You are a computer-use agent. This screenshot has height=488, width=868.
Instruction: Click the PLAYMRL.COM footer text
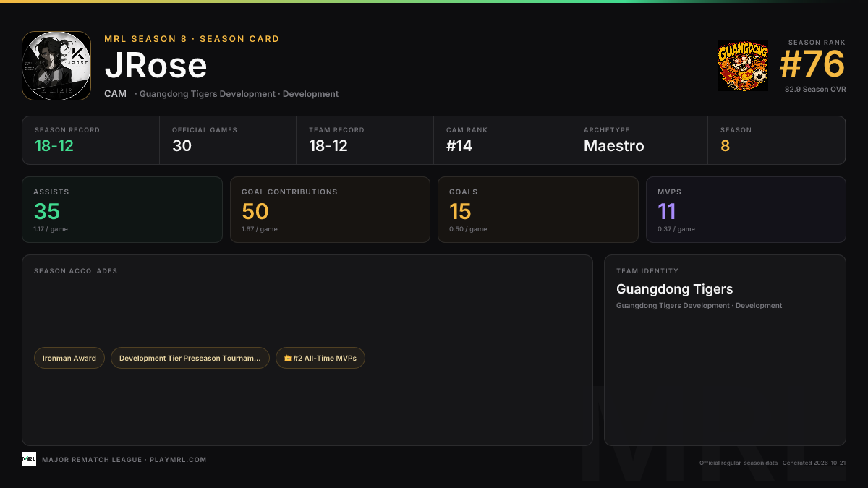tap(178, 460)
